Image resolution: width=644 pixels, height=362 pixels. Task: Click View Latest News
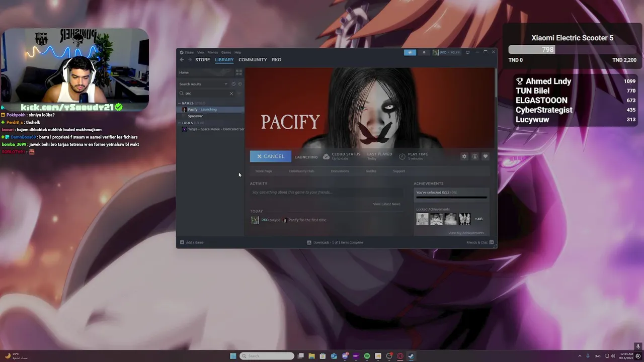pyautogui.click(x=386, y=204)
